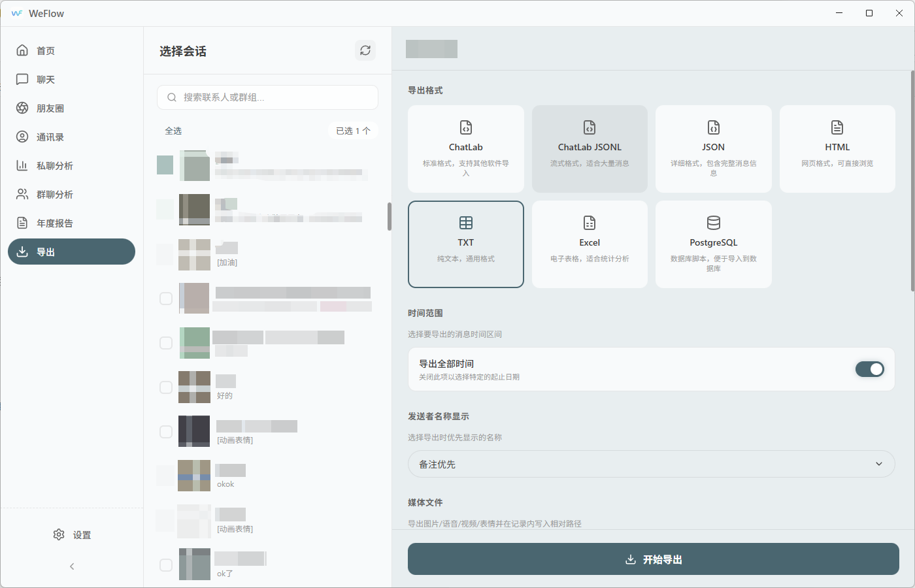Open 私聊分析 private chat analysis
915x588 pixels.
(71, 165)
